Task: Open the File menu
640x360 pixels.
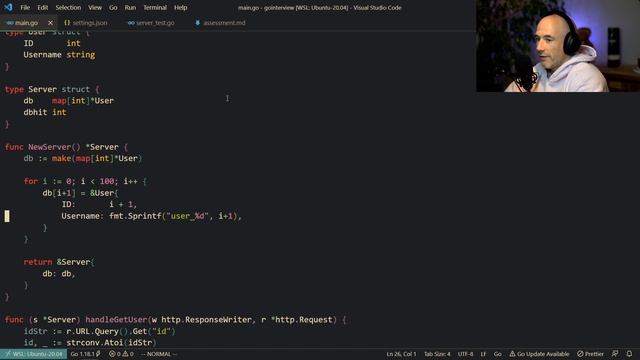Action: 25,7
